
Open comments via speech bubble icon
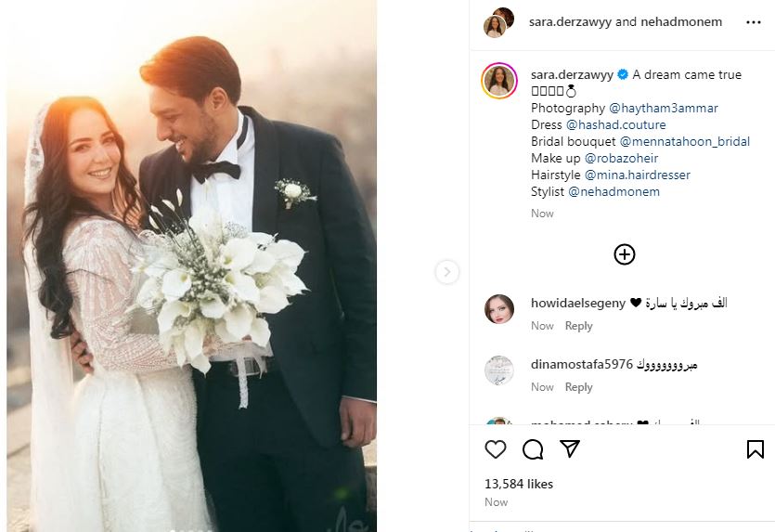pyautogui.click(x=533, y=449)
